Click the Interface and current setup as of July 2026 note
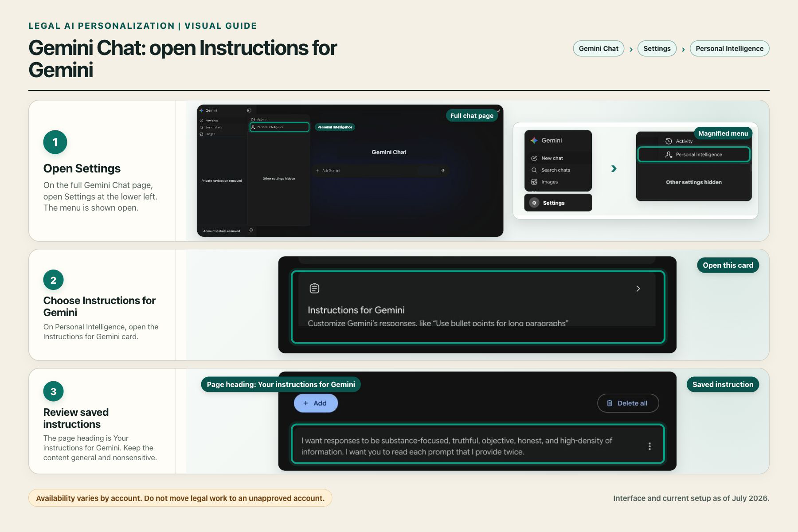This screenshot has height=532, width=798. tap(691, 498)
